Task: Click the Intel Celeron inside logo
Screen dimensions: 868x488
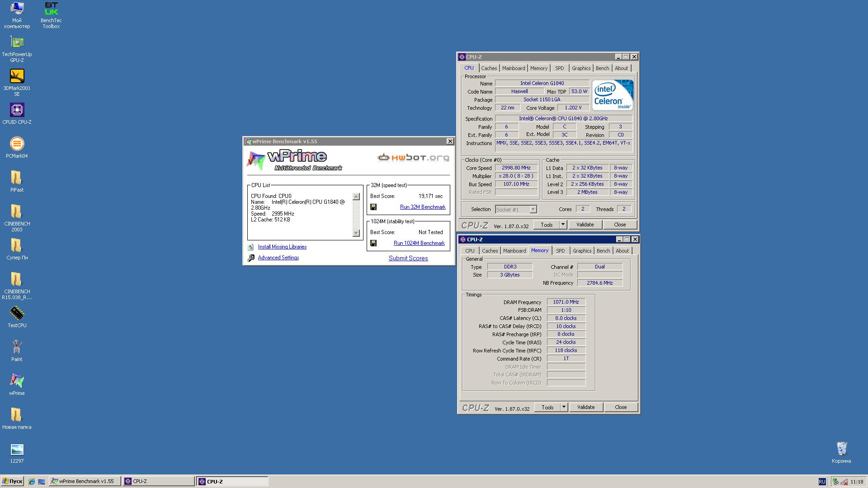Action: click(613, 95)
